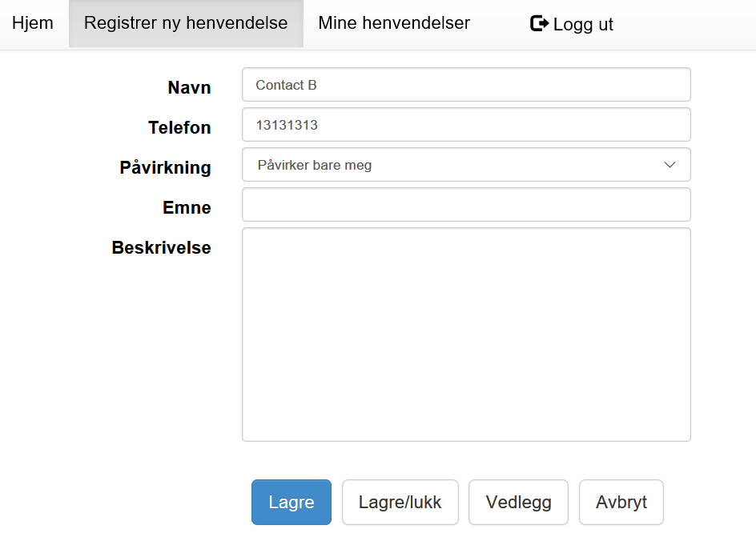Click the Lagre/lukk button
This screenshot has height=549, width=756.
400,503
